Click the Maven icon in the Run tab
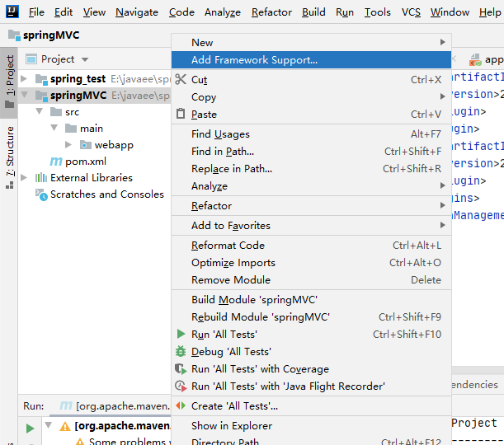This screenshot has height=445, width=504. click(x=66, y=405)
